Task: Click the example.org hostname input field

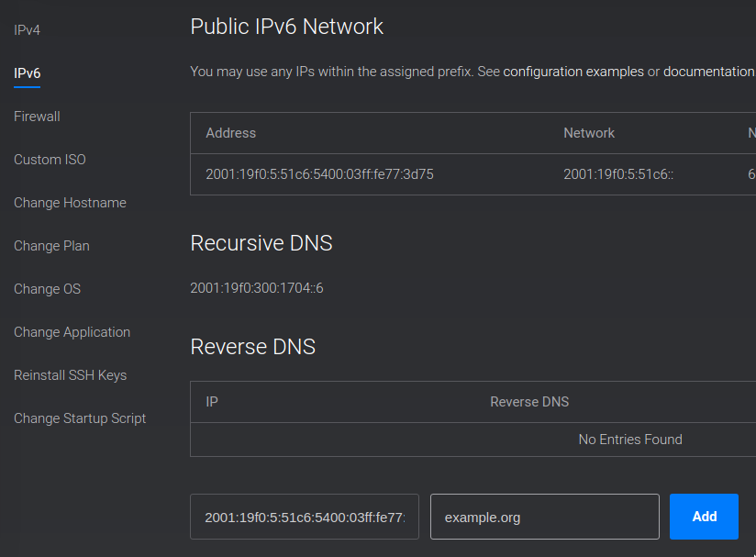Action: click(545, 517)
